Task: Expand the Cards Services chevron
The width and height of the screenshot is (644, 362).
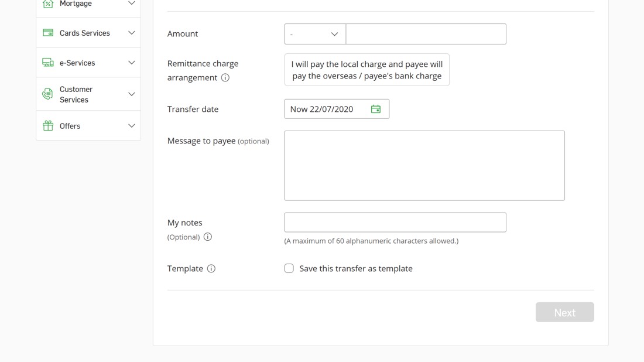Action: pos(132,33)
